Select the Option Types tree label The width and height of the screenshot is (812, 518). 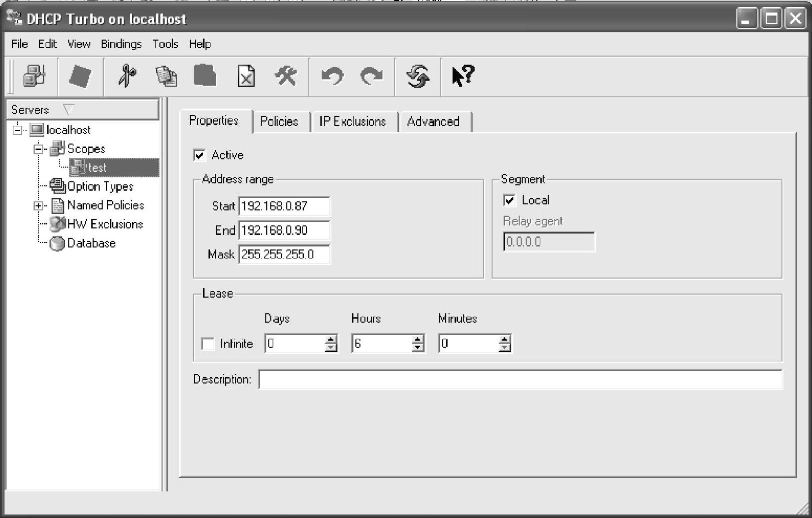pos(101,186)
